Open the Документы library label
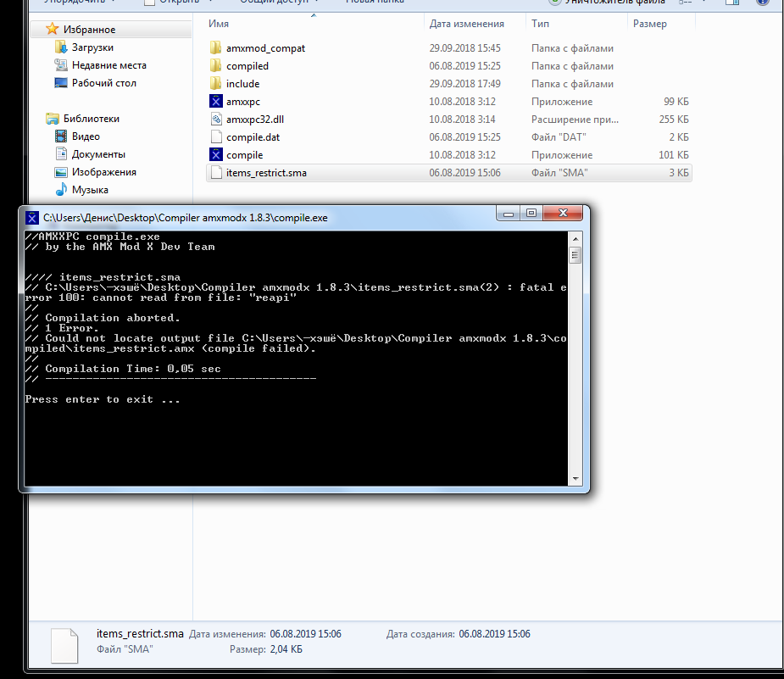The width and height of the screenshot is (784, 679). pos(98,154)
